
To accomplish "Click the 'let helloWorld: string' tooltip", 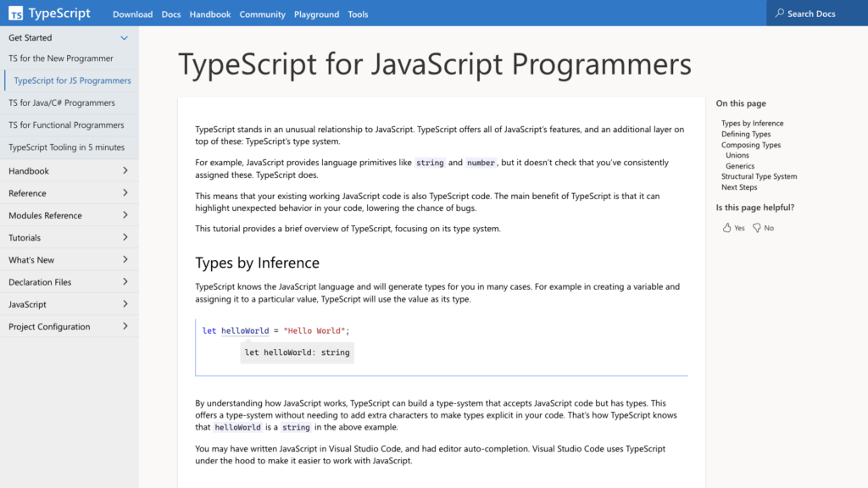I will [298, 352].
